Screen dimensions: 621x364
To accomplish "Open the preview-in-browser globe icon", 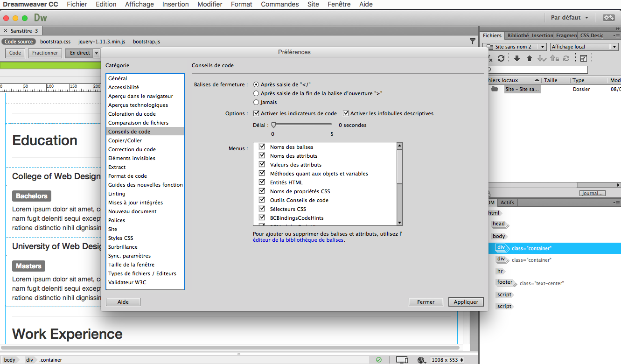I will (420, 359).
